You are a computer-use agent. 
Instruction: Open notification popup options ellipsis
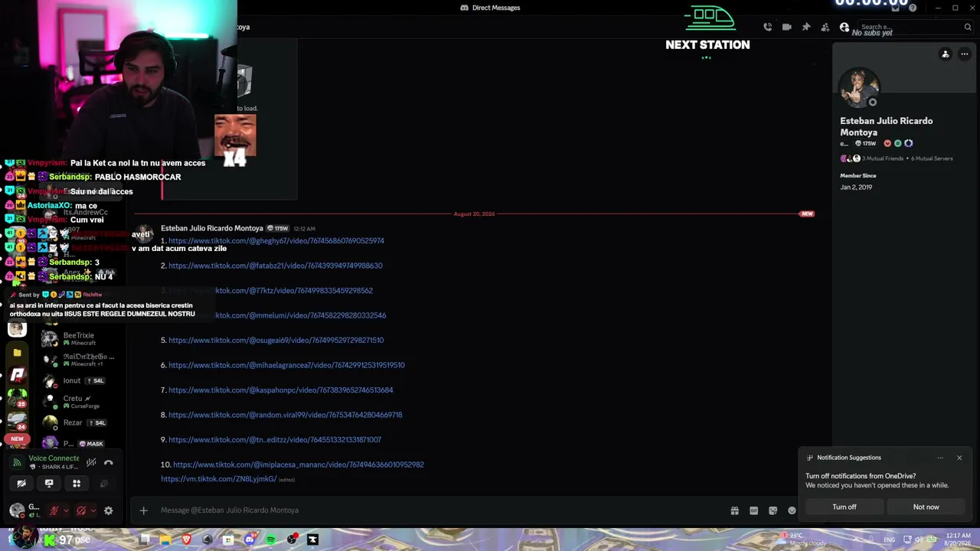coord(940,458)
